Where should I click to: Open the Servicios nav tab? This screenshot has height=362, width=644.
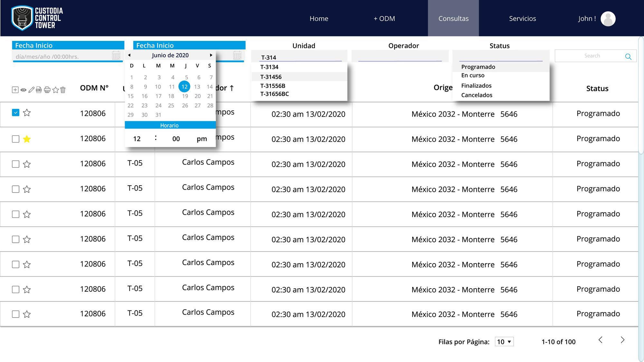(x=522, y=18)
